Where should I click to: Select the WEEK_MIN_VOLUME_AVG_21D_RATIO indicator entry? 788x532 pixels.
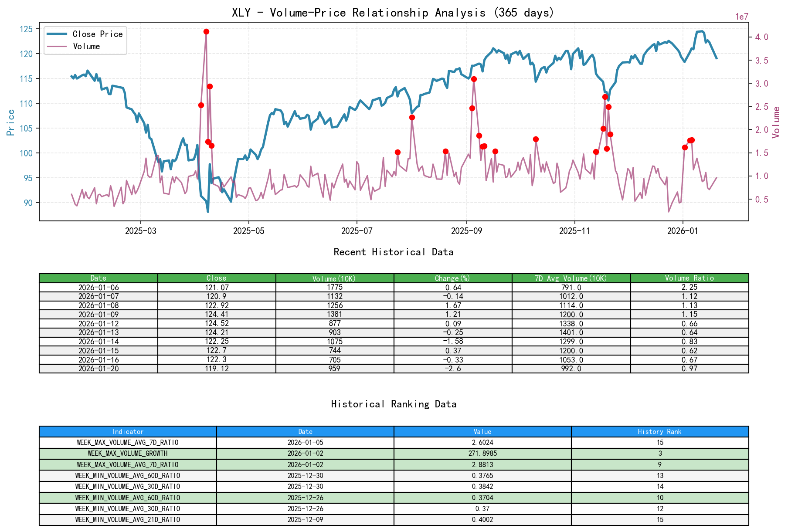click(128, 519)
